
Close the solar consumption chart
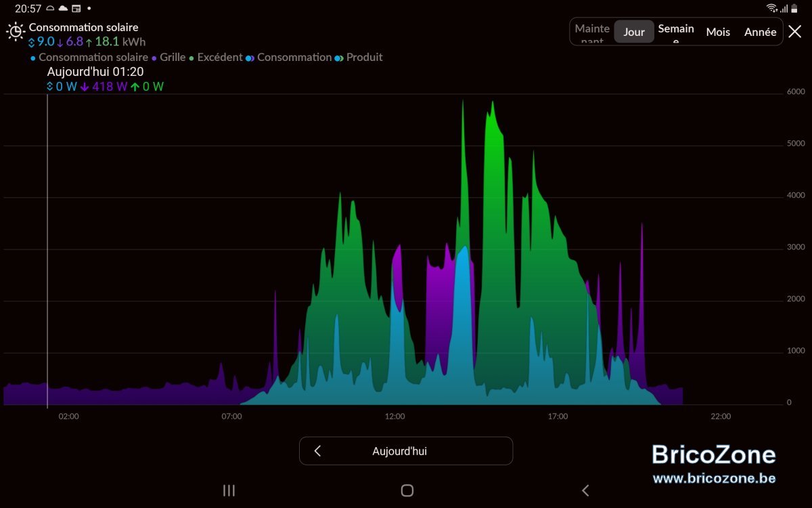[x=795, y=31]
